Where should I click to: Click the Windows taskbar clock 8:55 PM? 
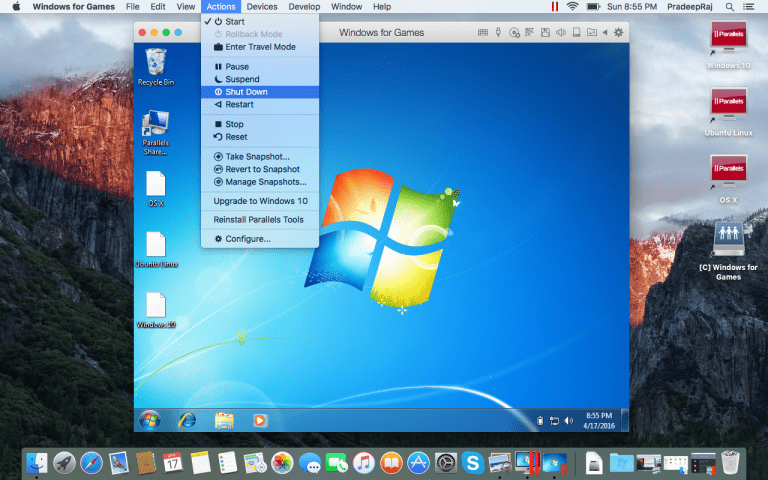(x=599, y=420)
